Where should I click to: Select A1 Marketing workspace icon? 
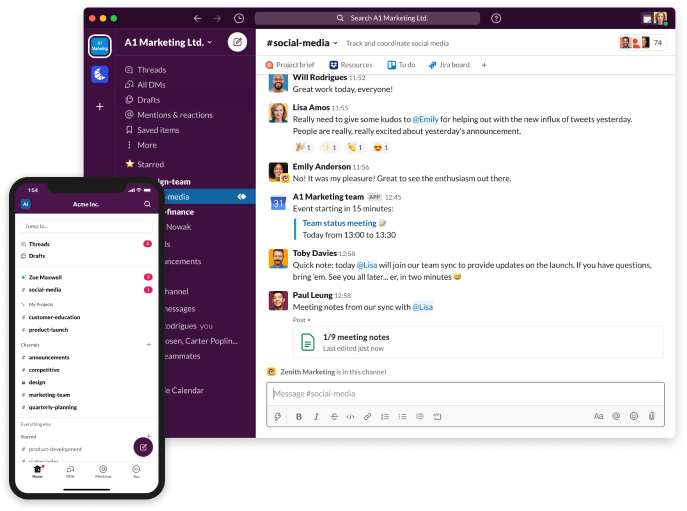(100, 46)
